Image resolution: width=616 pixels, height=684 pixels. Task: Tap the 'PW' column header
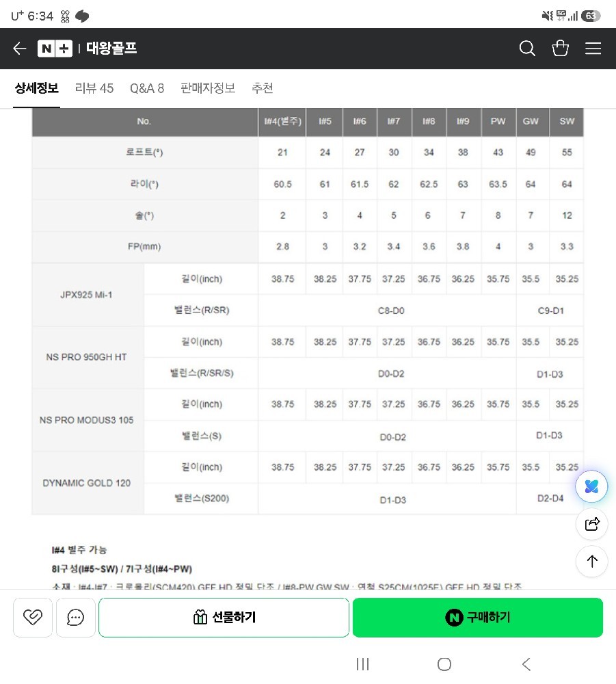click(498, 121)
